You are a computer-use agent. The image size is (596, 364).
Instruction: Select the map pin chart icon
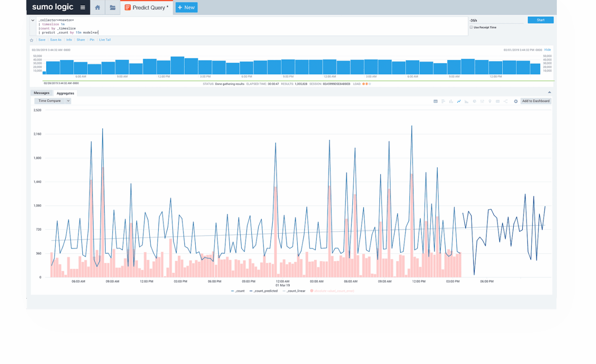pyautogui.click(x=490, y=101)
